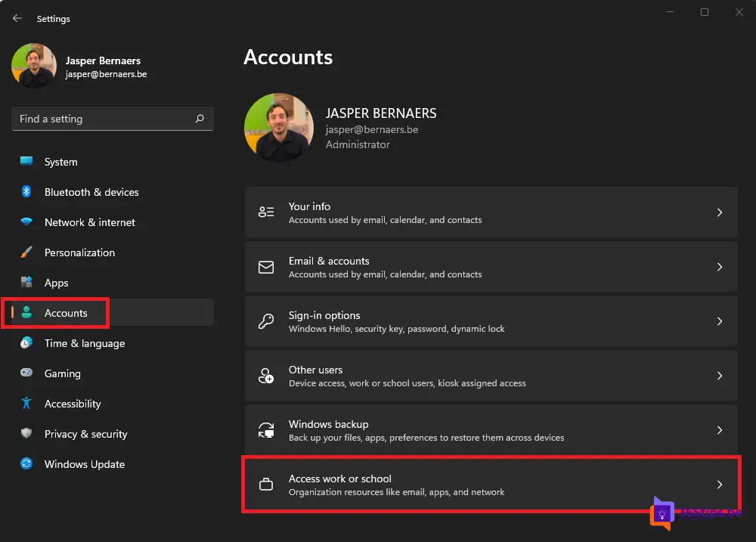The width and height of the screenshot is (756, 542).
Task: Open Time & language settings
Action: [x=113, y=343]
